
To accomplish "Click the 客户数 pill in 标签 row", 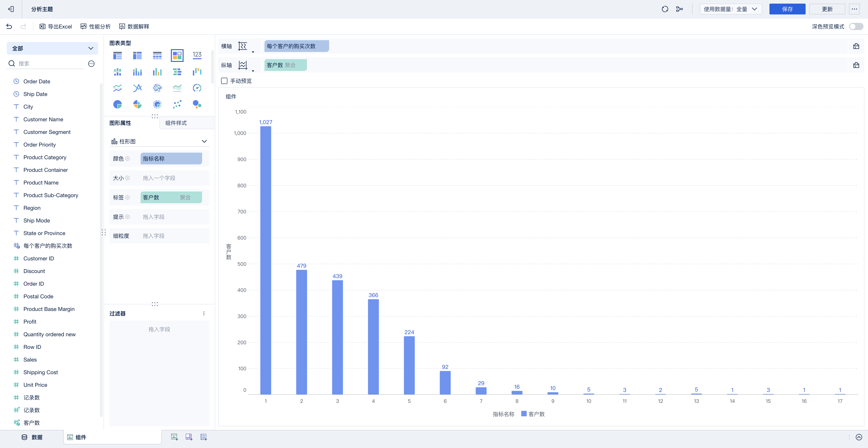I will point(171,197).
